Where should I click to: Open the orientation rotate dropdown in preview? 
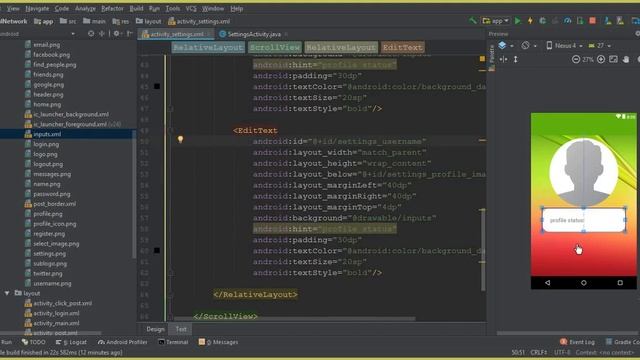tap(529, 46)
